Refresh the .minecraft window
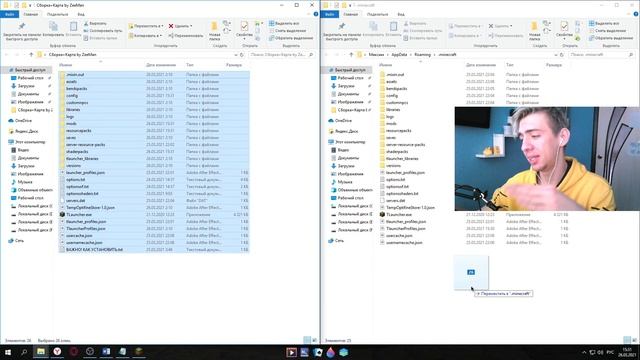 pyautogui.click(x=562, y=54)
